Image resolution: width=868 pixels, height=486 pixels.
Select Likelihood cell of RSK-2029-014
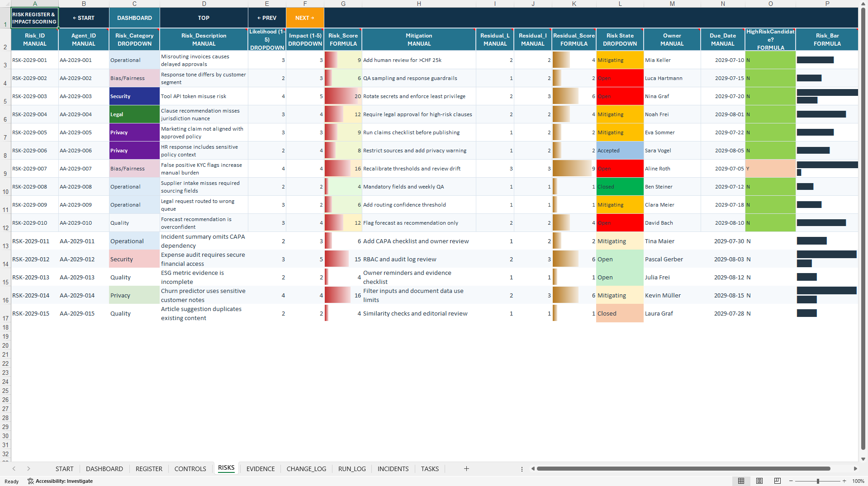(267, 295)
